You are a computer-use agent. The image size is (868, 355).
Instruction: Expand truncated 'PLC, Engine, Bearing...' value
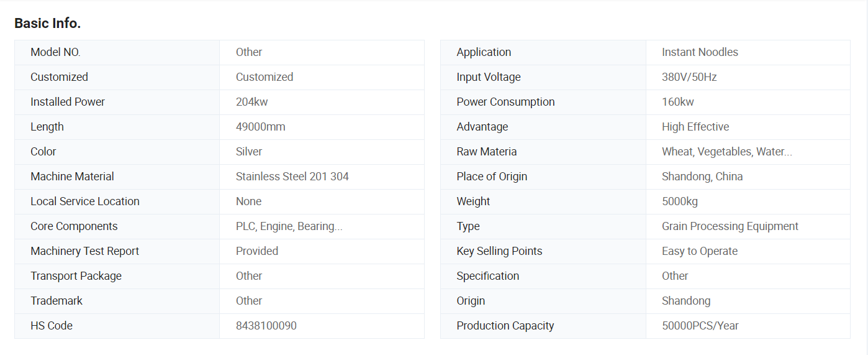click(x=289, y=226)
